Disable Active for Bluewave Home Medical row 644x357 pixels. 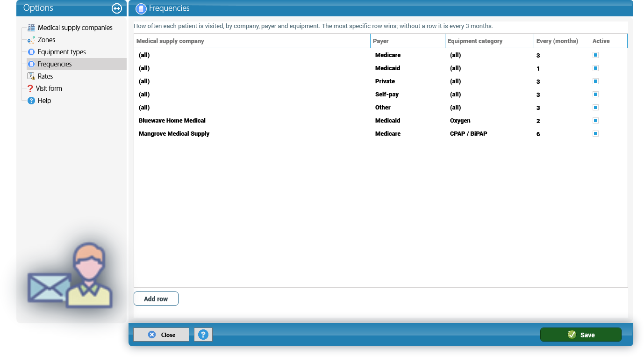(595, 121)
